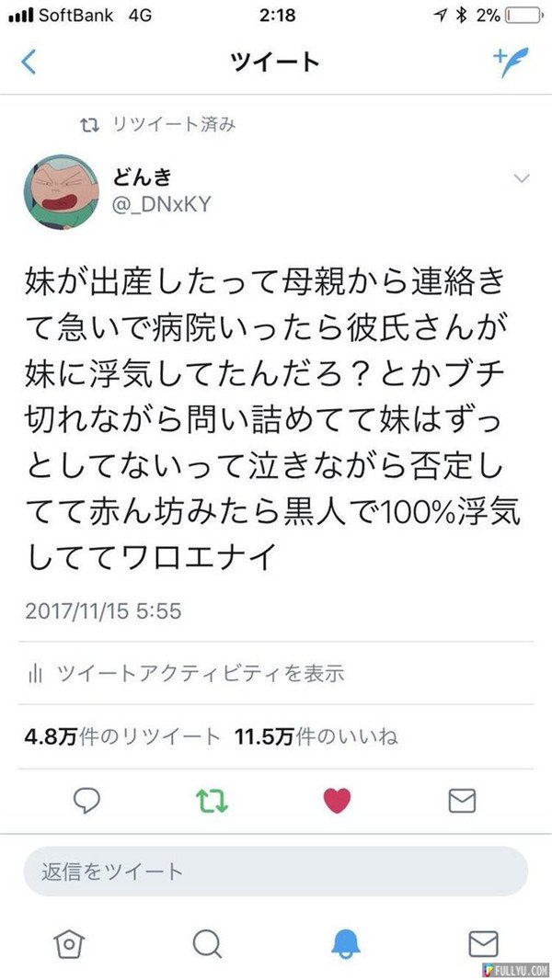View the 4.8万件のリツイート list

pyautogui.click(x=122, y=737)
